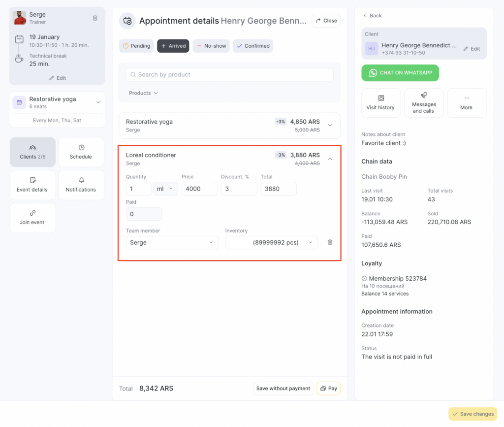Delete trainer Serge with trash icon

pos(95,18)
